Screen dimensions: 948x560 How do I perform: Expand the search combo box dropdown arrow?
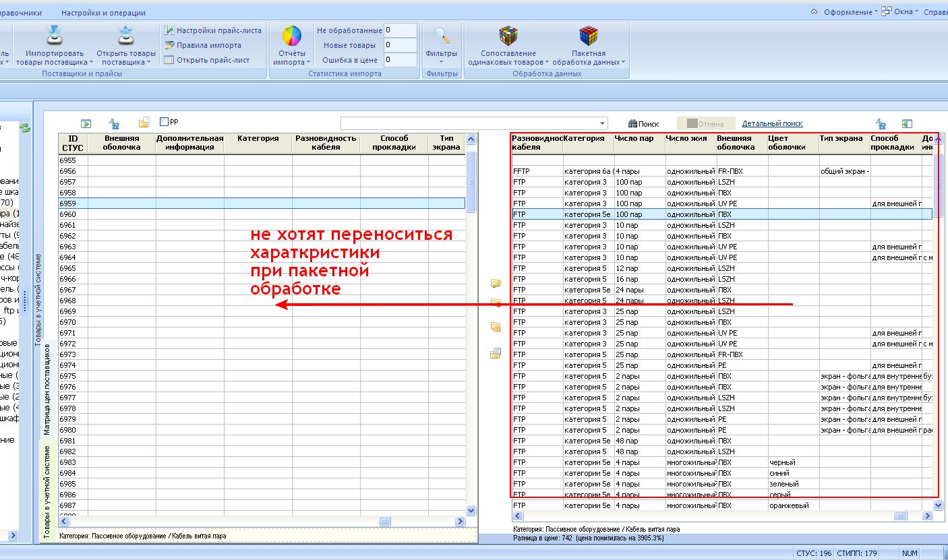click(x=602, y=123)
